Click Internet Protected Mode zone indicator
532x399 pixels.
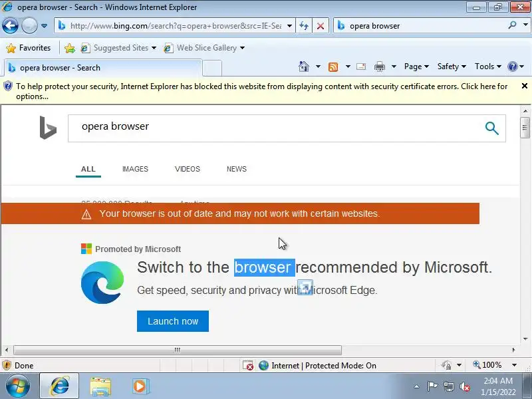317,365
